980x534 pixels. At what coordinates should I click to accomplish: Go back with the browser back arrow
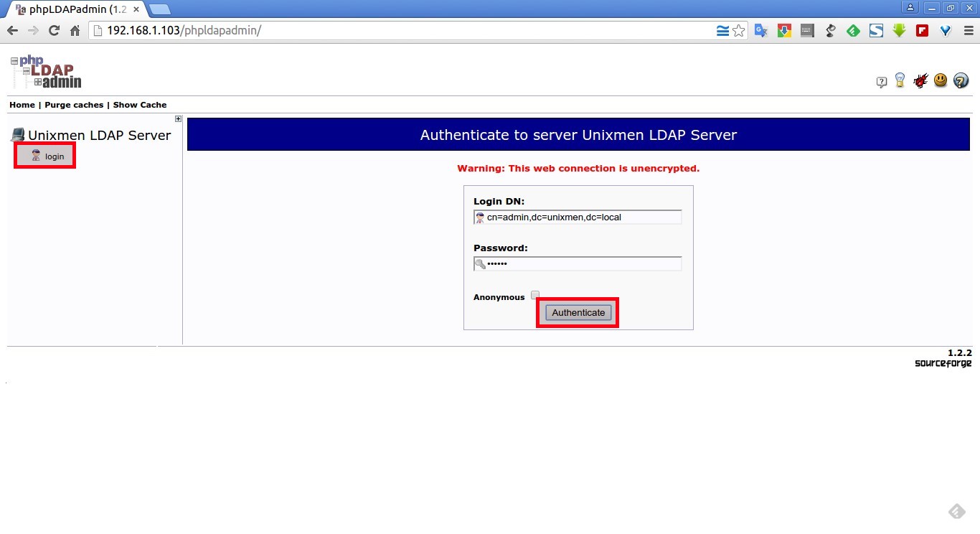pos(12,31)
